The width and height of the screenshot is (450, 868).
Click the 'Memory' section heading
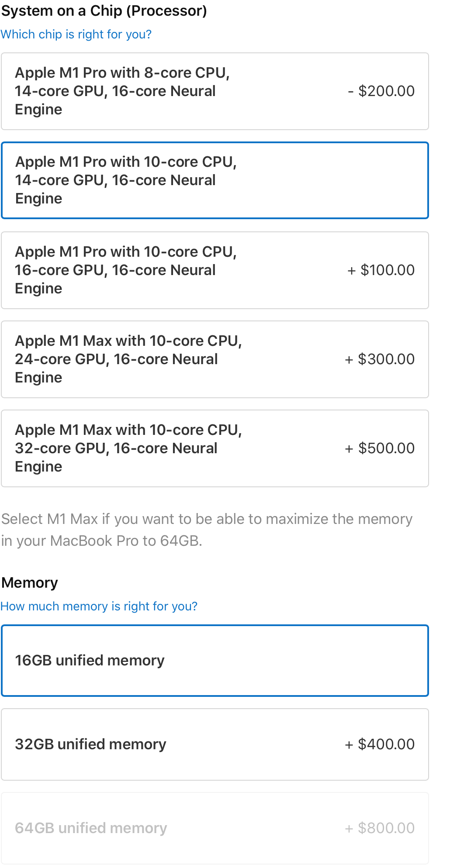tap(30, 583)
